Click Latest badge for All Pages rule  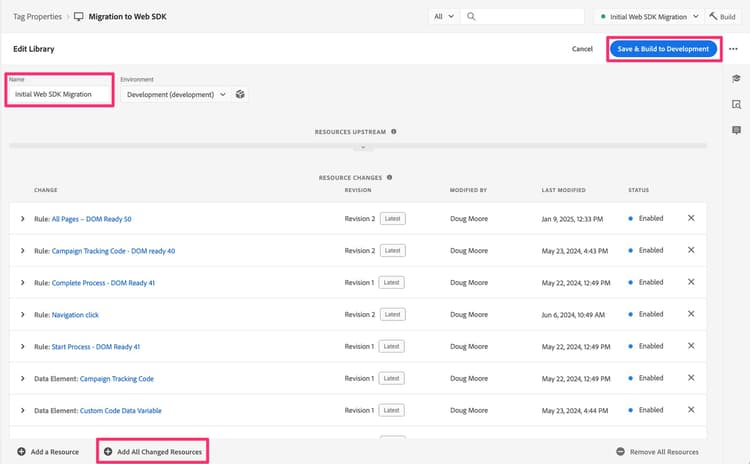[x=393, y=219]
